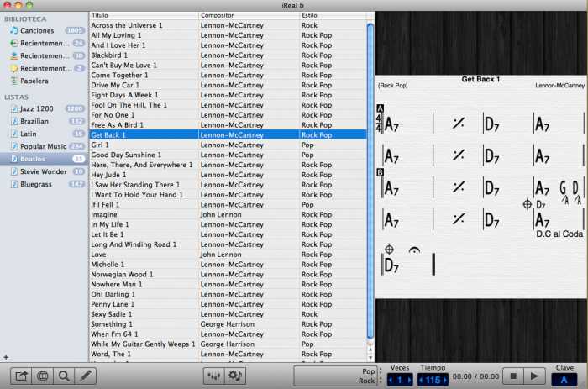Click the Get Back 1 chart title
588x389 pixels.
(x=480, y=79)
